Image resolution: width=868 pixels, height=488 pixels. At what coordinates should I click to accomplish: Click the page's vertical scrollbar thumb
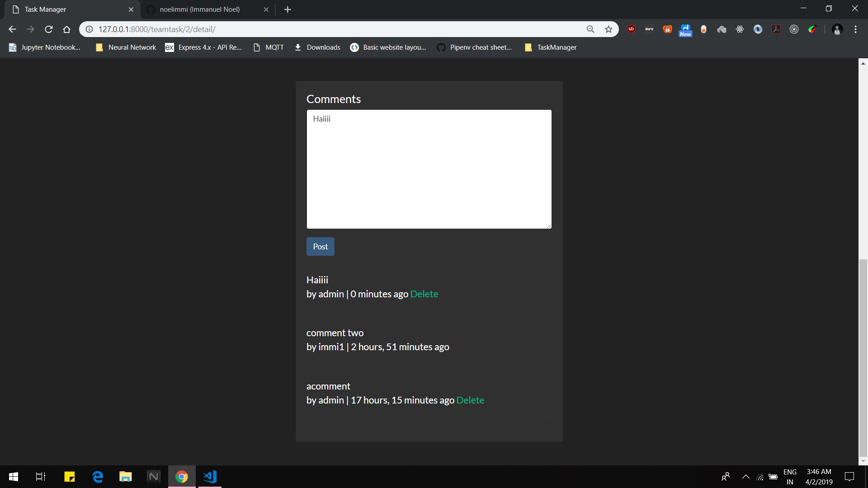point(863,358)
